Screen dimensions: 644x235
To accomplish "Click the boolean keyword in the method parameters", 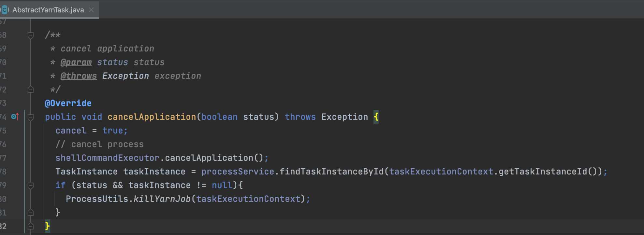I will [x=219, y=117].
